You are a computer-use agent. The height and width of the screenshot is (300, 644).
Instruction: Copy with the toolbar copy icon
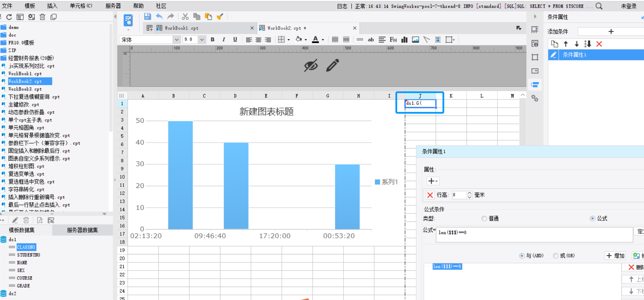pos(197,16)
